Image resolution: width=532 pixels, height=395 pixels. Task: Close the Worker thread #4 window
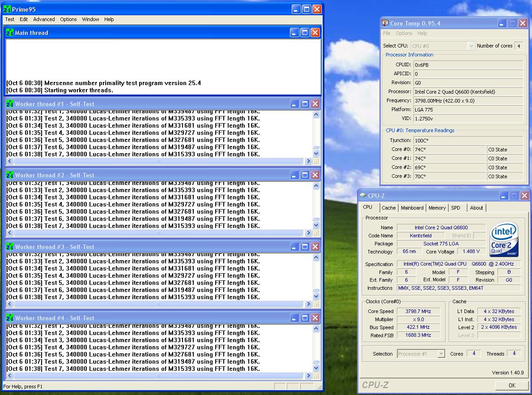(315, 318)
